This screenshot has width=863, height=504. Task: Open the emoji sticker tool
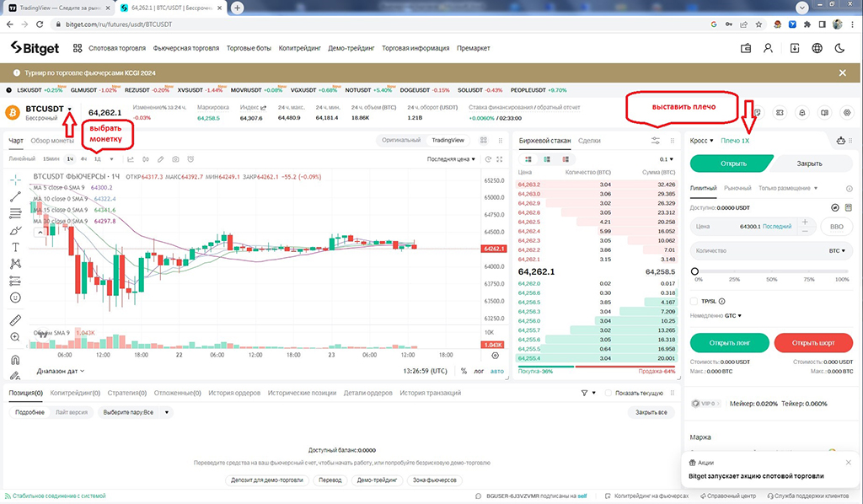tap(15, 298)
